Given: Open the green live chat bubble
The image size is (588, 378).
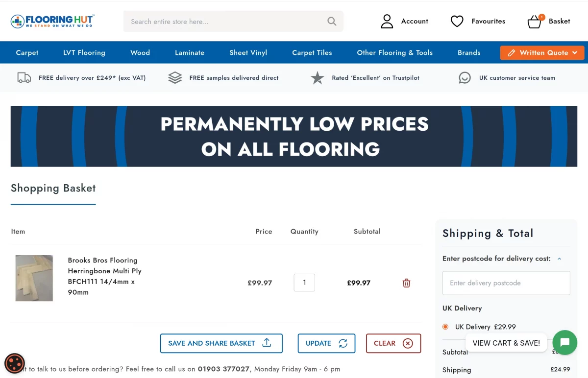Looking at the screenshot, I should pyautogui.click(x=564, y=343).
